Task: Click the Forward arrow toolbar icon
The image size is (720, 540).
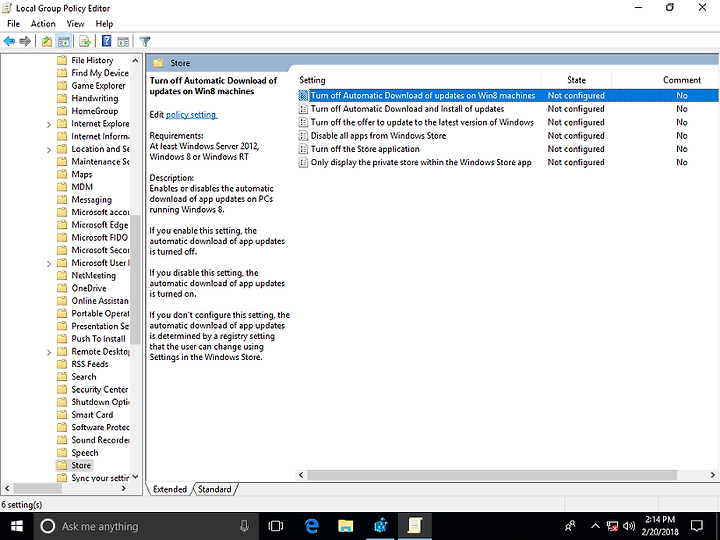Action: tap(25, 41)
